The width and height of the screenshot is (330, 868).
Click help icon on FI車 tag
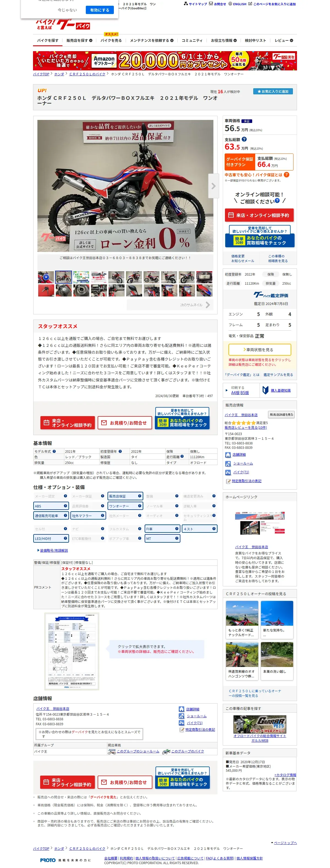pos(177,528)
